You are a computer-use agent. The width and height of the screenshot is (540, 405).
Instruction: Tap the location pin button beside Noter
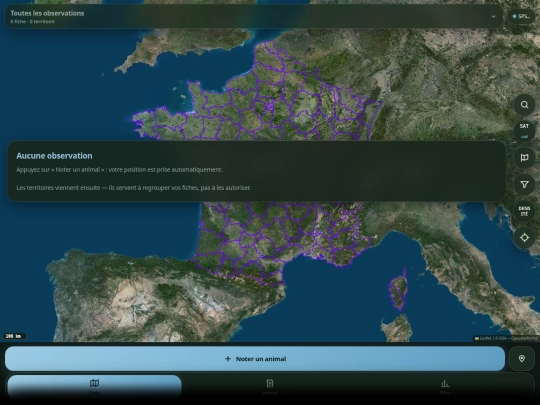(522, 359)
